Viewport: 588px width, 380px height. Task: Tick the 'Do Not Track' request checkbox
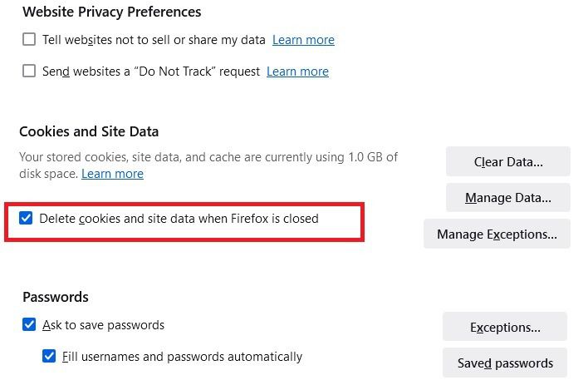pos(29,72)
